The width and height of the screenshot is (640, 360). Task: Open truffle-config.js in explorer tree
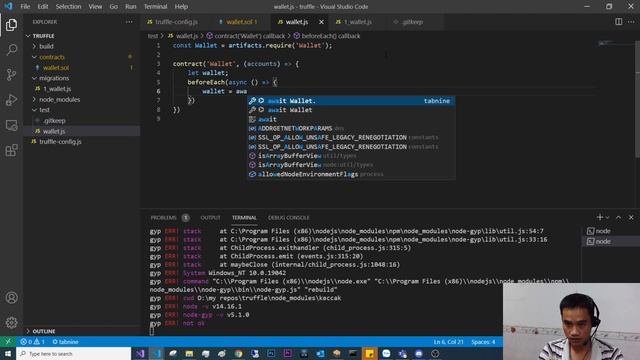coord(60,142)
